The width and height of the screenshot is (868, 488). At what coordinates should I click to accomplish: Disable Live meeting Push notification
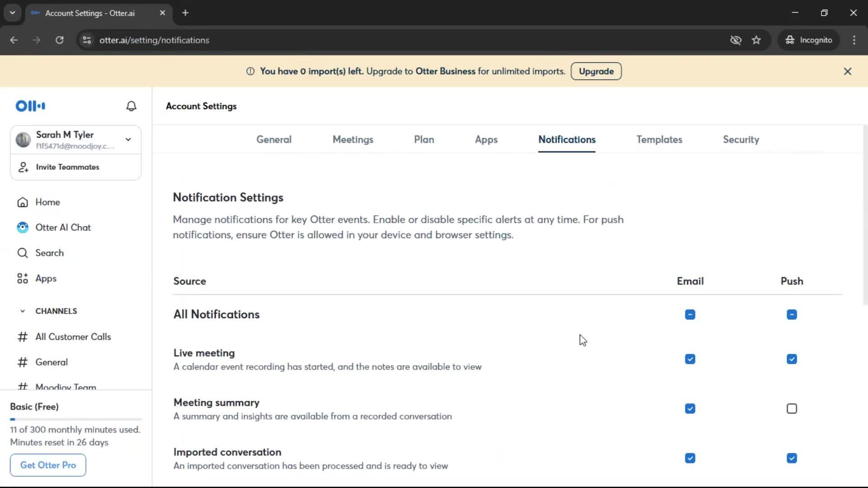(792, 359)
